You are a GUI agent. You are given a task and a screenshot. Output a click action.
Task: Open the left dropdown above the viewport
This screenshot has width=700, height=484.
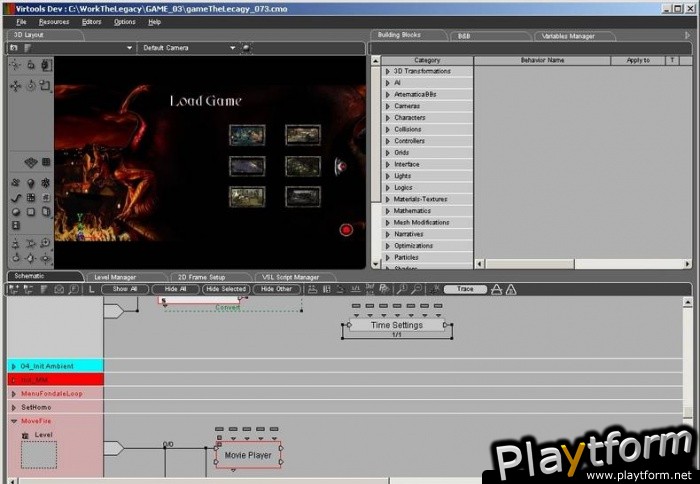[x=129, y=48]
